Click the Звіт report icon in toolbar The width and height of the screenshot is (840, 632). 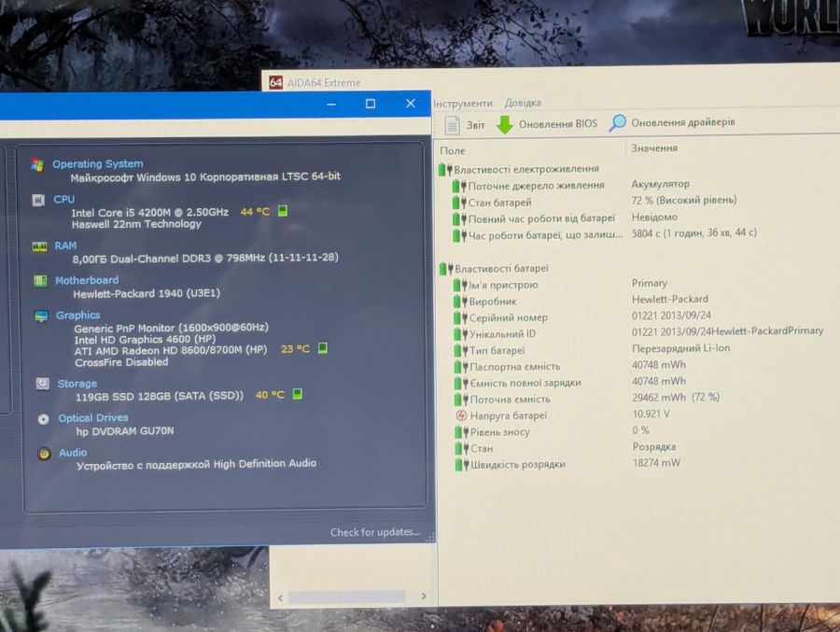coord(452,125)
